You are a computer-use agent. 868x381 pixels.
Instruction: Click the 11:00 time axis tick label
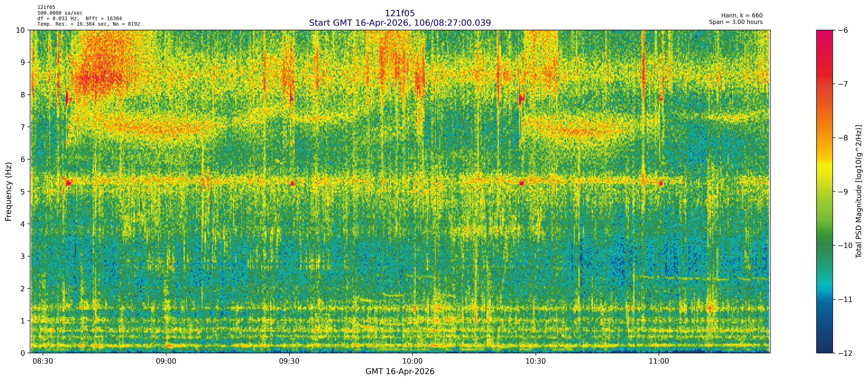tap(659, 362)
